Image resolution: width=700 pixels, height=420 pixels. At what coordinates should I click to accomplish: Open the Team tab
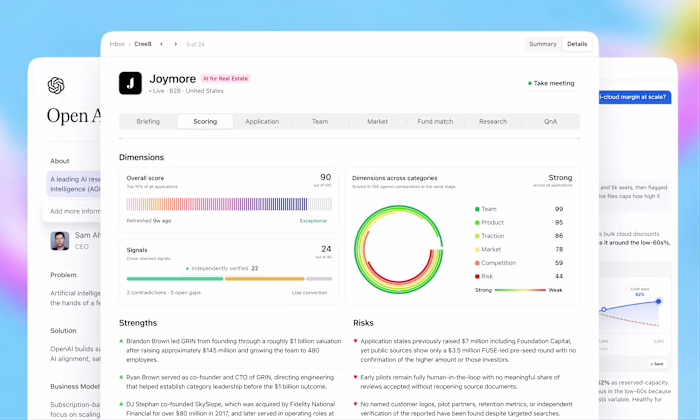coord(320,121)
